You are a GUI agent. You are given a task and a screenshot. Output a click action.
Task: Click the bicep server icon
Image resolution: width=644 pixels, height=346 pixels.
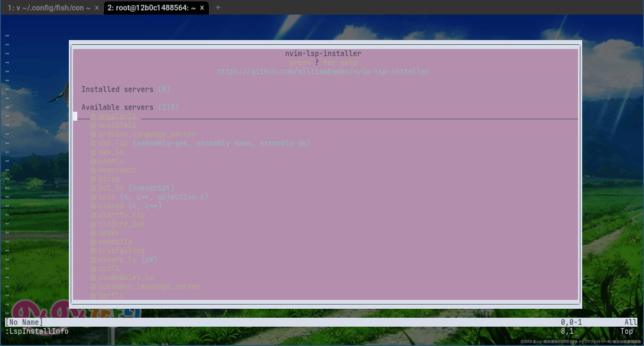coord(93,179)
